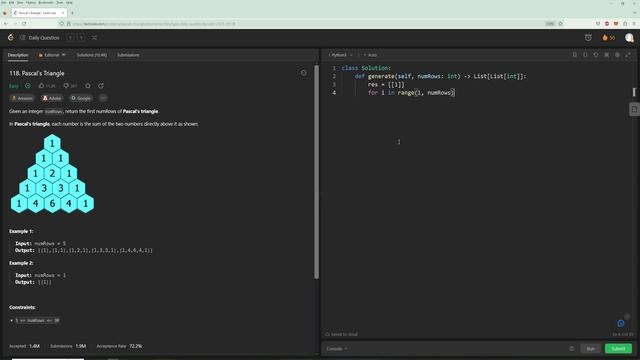Open Firefox File menu

click(4, 3)
